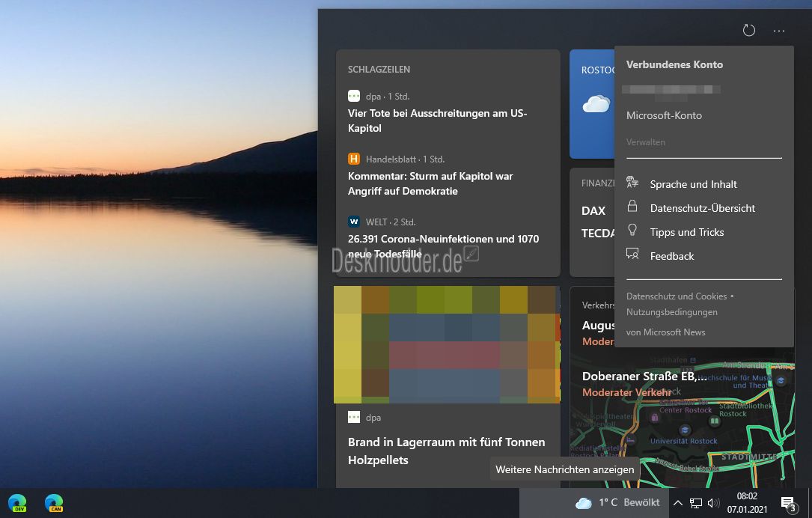Open Datenschutz-Übersicht menu entry

[x=703, y=208]
